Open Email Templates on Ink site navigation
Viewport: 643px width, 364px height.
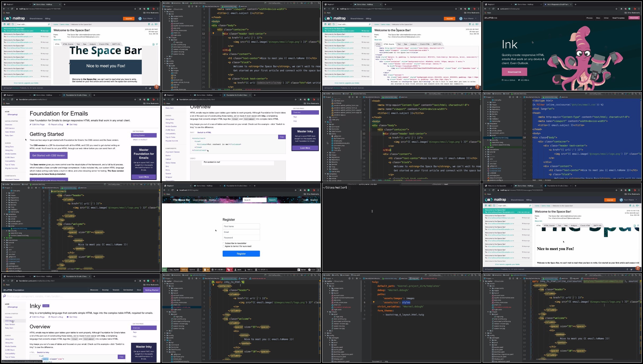click(x=619, y=18)
